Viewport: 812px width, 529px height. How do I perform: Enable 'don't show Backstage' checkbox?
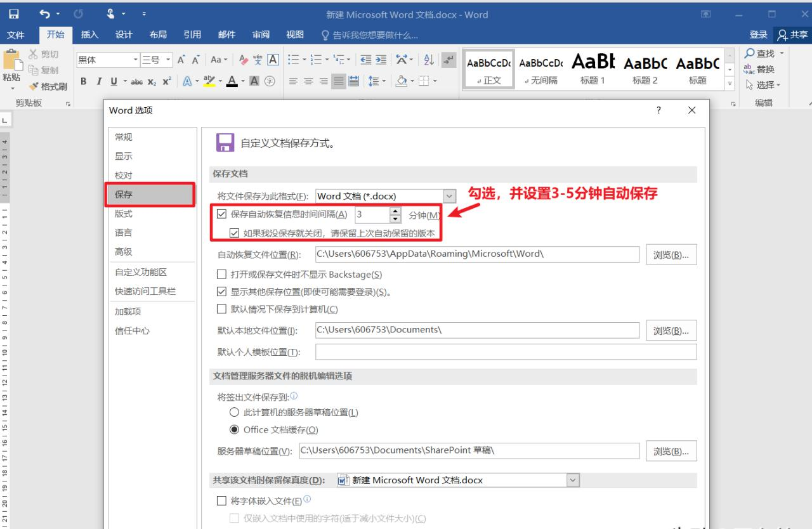click(221, 275)
